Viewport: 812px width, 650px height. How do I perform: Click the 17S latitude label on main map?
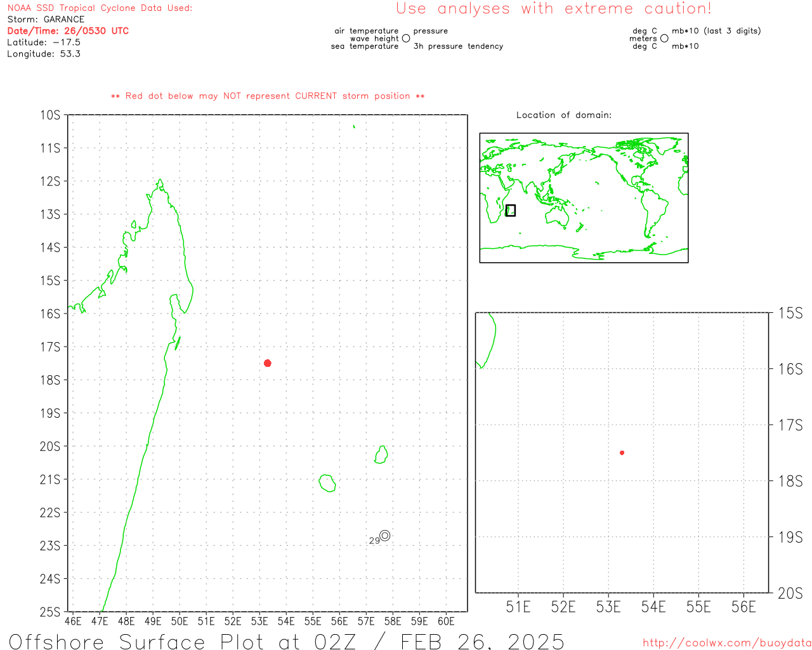pyautogui.click(x=50, y=347)
